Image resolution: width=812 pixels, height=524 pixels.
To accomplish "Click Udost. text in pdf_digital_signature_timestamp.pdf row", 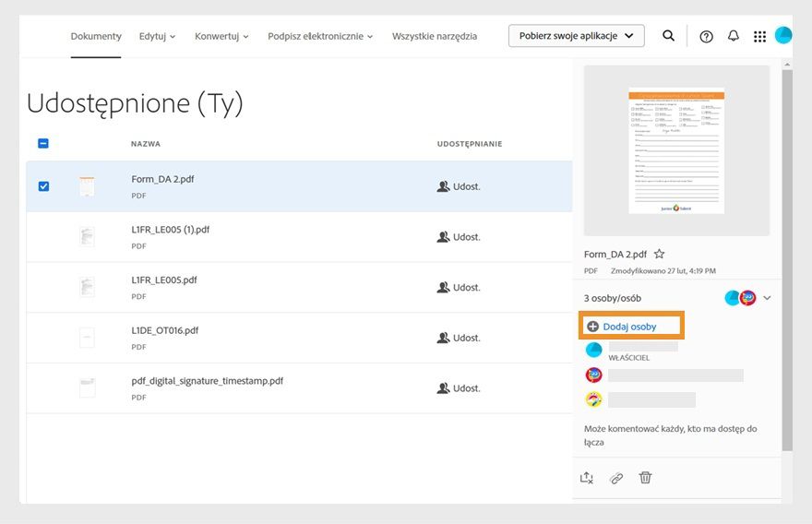I will (467, 387).
